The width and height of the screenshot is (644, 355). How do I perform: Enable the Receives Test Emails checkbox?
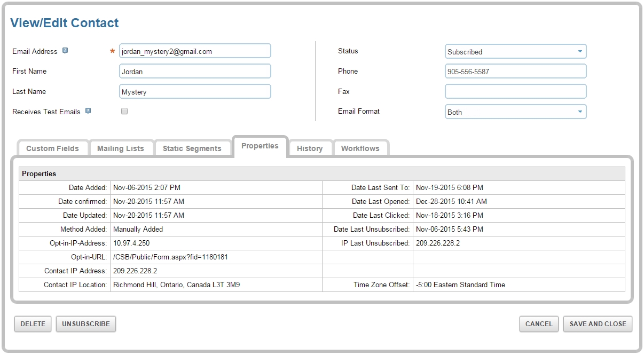(x=124, y=112)
